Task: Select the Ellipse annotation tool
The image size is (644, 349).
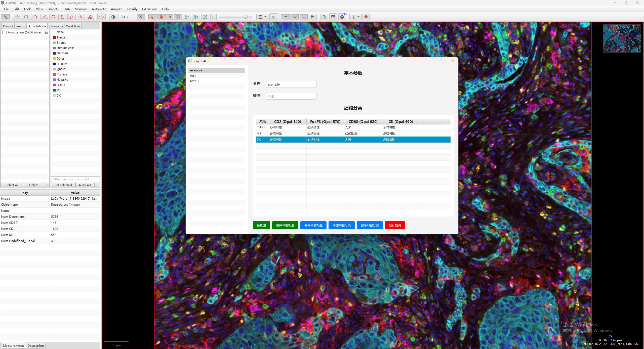Action: click(x=35, y=17)
